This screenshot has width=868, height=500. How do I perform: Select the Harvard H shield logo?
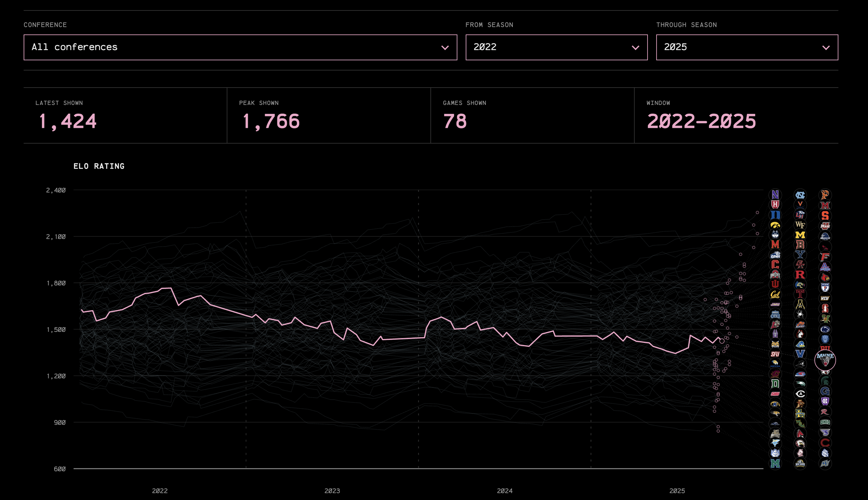point(775,205)
